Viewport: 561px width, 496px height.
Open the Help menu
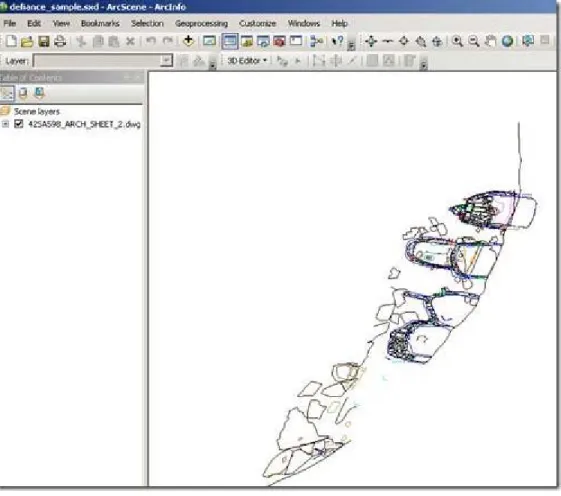[x=339, y=24]
